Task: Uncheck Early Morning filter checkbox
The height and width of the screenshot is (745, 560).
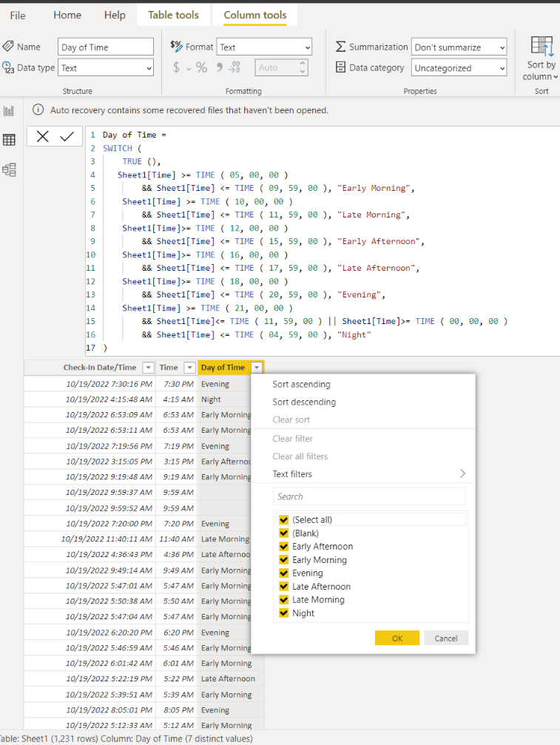Action: pos(284,560)
